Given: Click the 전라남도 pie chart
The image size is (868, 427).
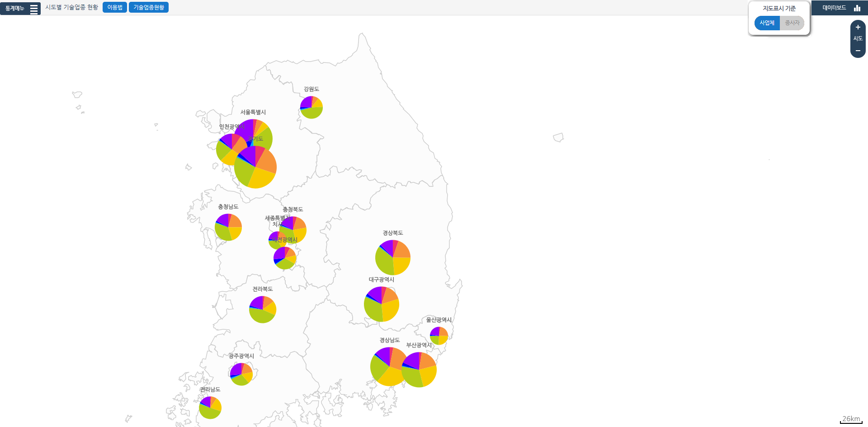Looking at the screenshot, I should (210, 408).
